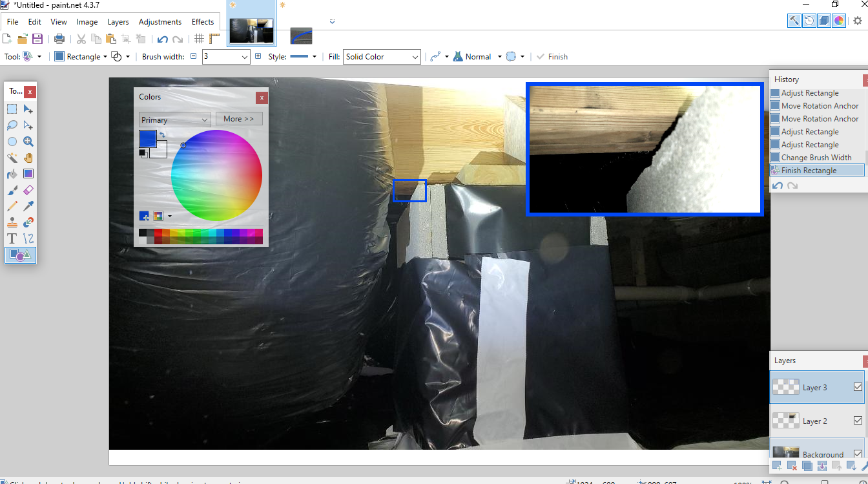
Task: Activate the Color Picker eyedropper tool
Action: (28, 206)
